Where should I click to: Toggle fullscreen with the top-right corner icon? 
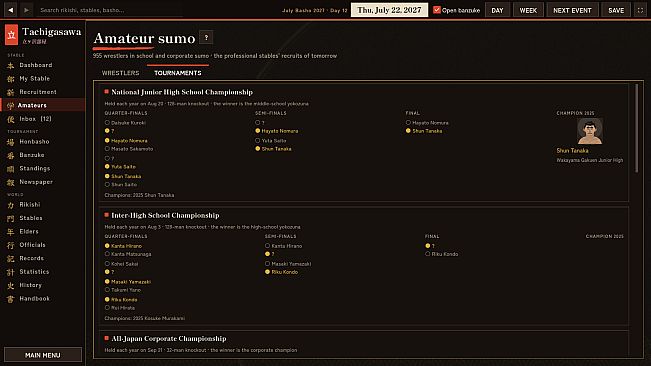click(x=640, y=10)
